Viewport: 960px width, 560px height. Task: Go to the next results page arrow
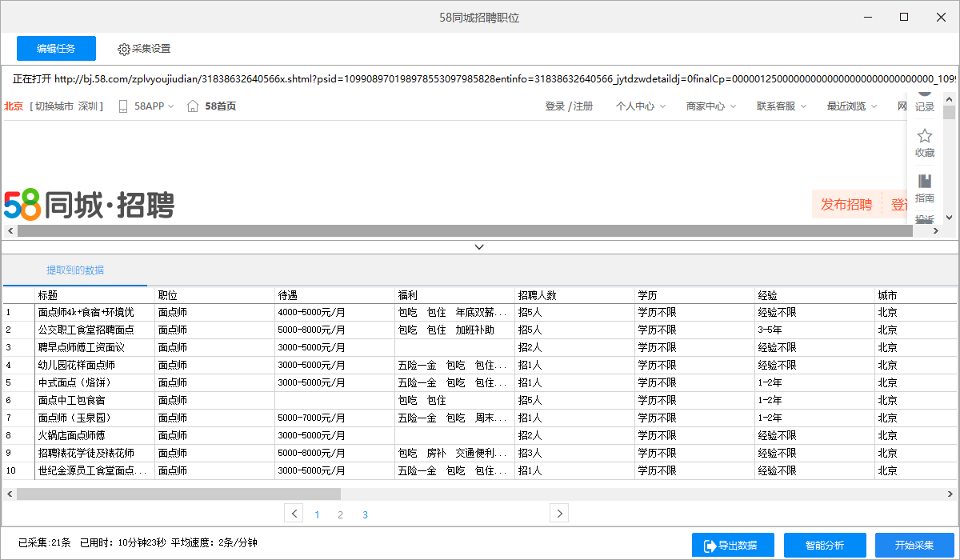pyautogui.click(x=559, y=514)
